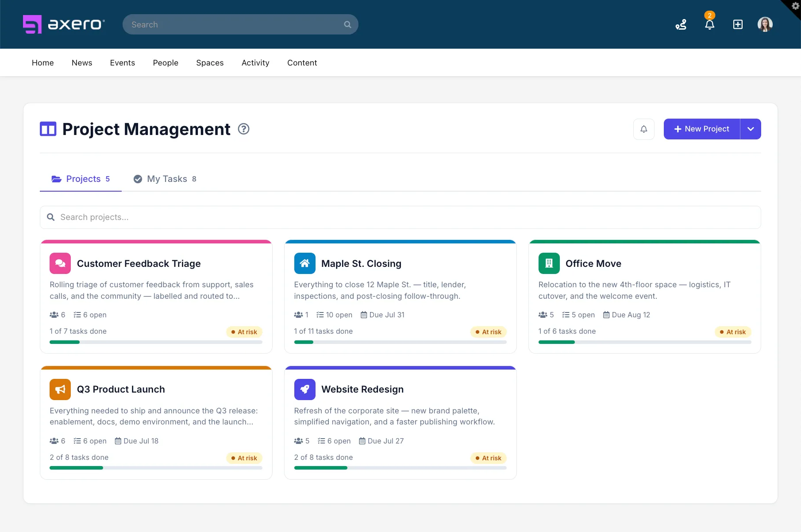Click Customer Feedback Triage chat icon
Screen dimensions: 801x532
tap(60, 263)
